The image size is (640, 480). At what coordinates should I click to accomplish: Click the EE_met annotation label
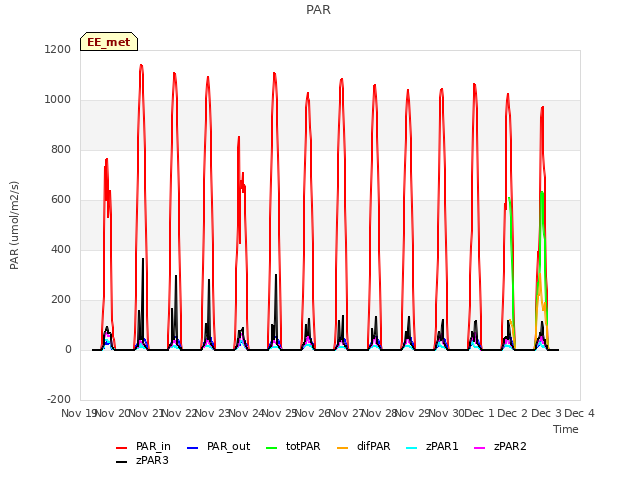tap(109, 42)
